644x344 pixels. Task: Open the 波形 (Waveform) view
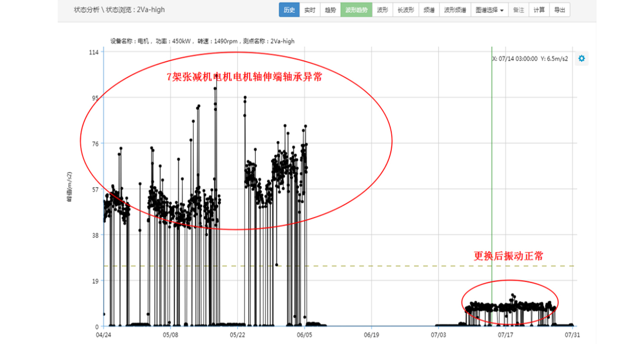click(383, 10)
